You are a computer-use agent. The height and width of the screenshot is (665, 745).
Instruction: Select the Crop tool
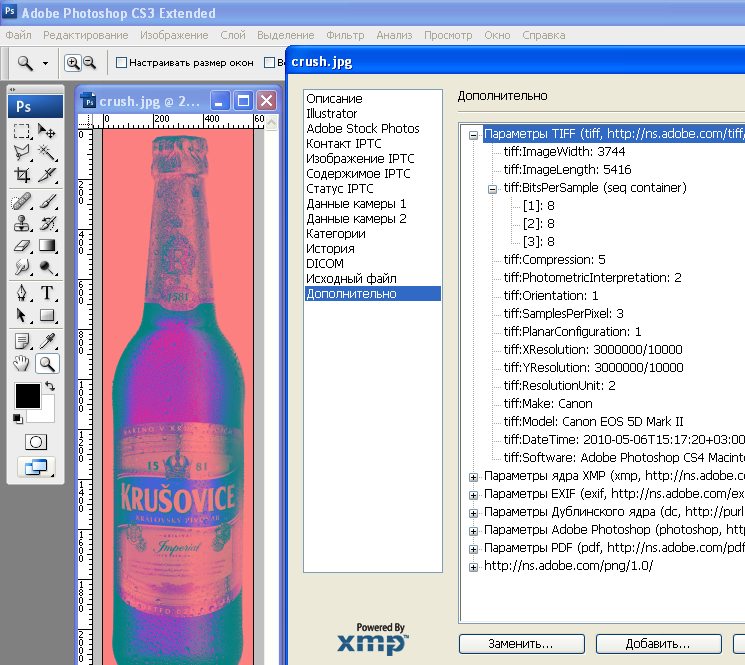point(21,174)
